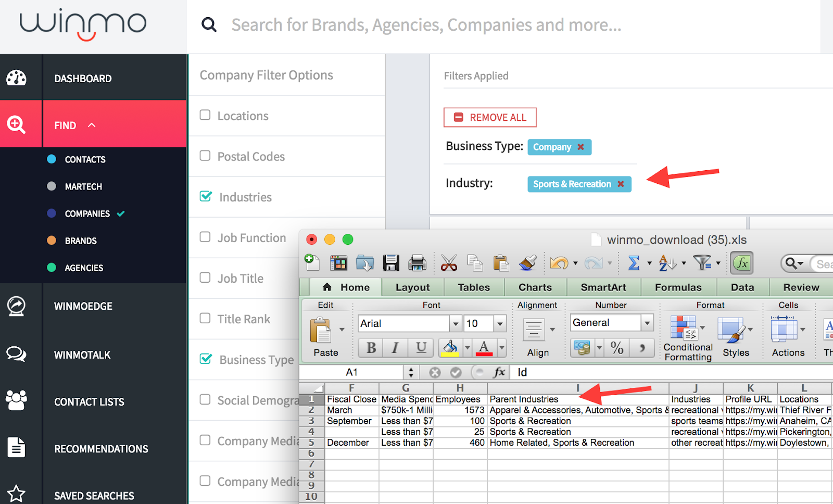Screen dimensions: 833x504
Task: Create a new workbook in Excel toolbar
Action: click(x=312, y=263)
